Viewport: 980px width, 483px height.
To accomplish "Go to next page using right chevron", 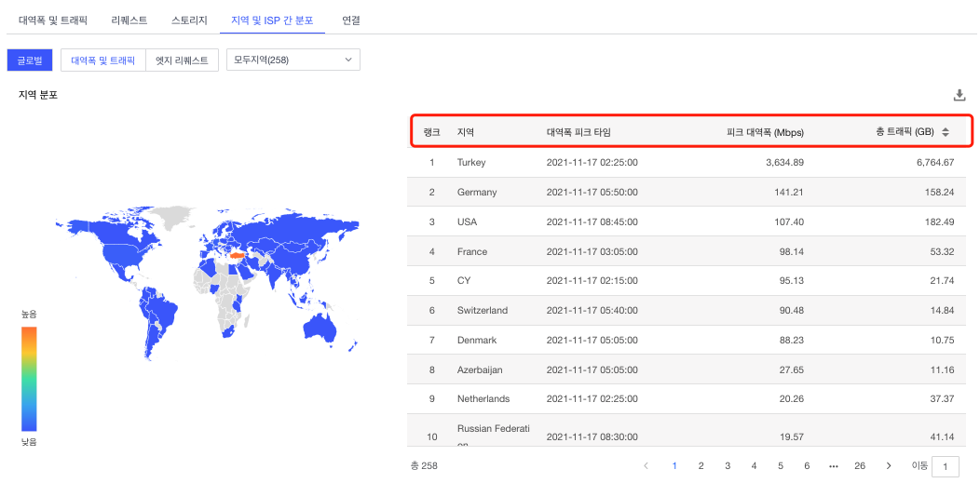I will coord(888,465).
